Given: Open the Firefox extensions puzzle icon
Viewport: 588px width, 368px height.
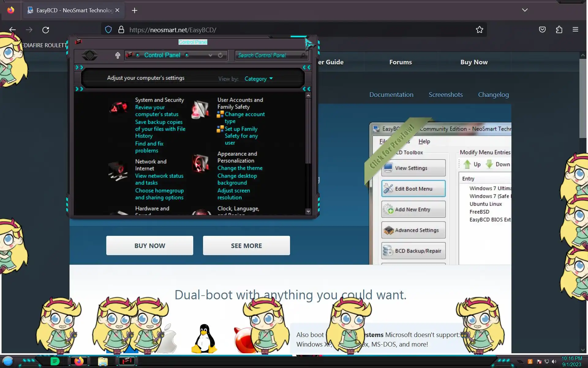Looking at the screenshot, I should coord(559,30).
